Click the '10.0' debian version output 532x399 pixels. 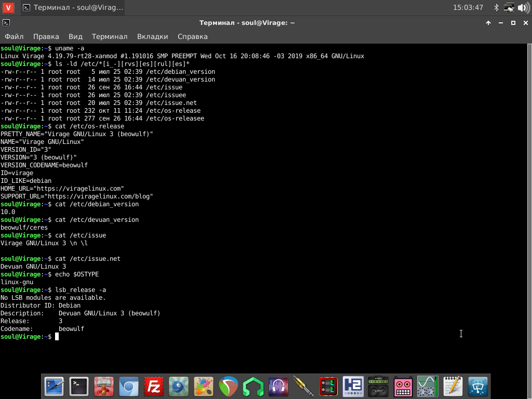8,212
